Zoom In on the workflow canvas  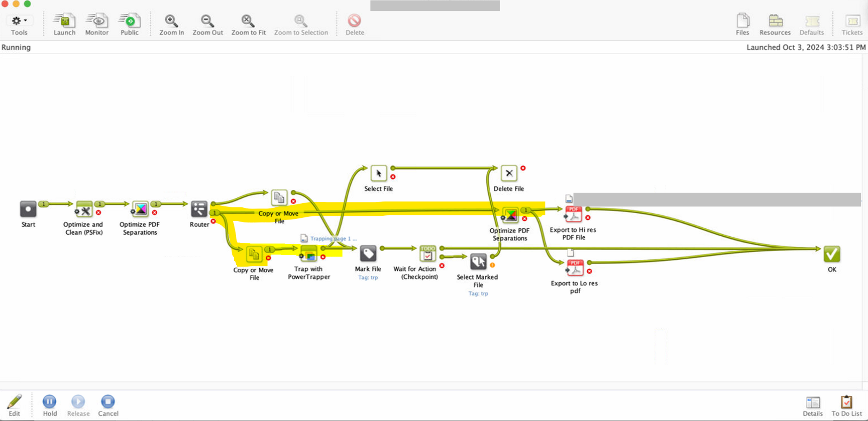(171, 21)
